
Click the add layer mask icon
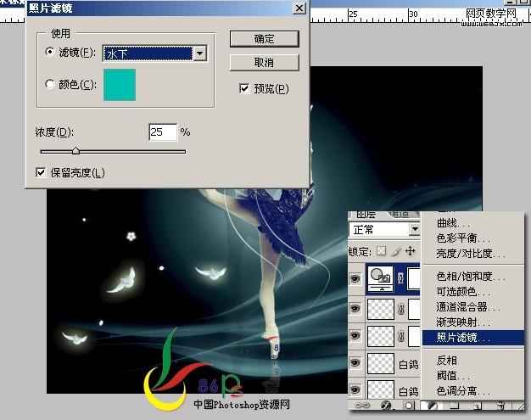tap(408, 405)
